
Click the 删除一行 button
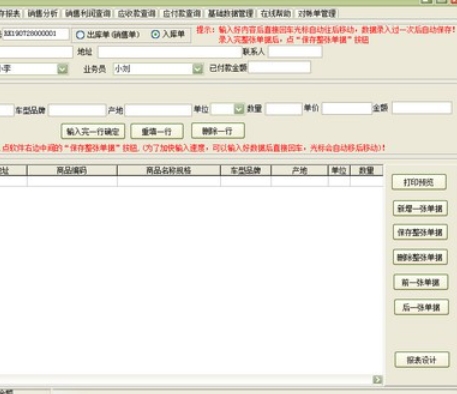(x=218, y=131)
